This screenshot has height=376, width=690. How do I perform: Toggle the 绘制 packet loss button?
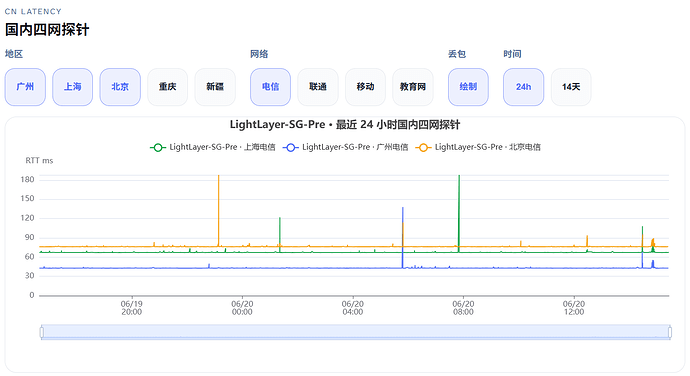(468, 87)
